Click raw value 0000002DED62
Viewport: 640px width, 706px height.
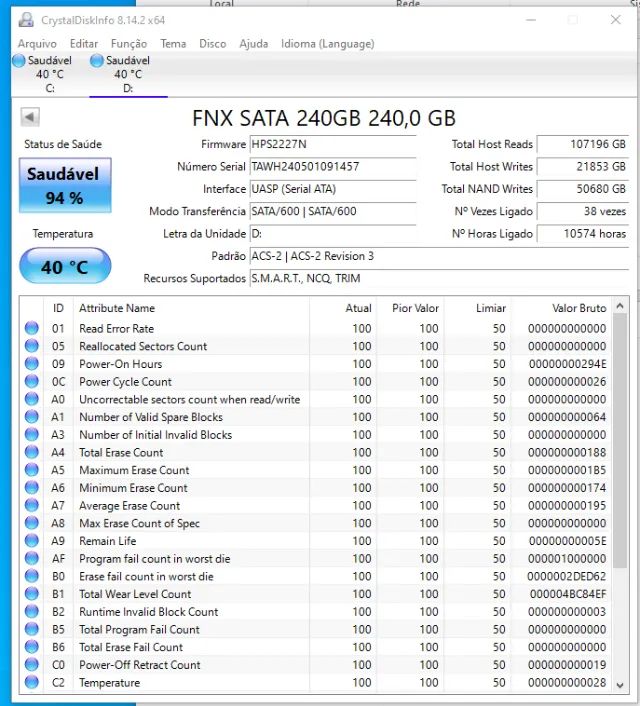pos(567,576)
